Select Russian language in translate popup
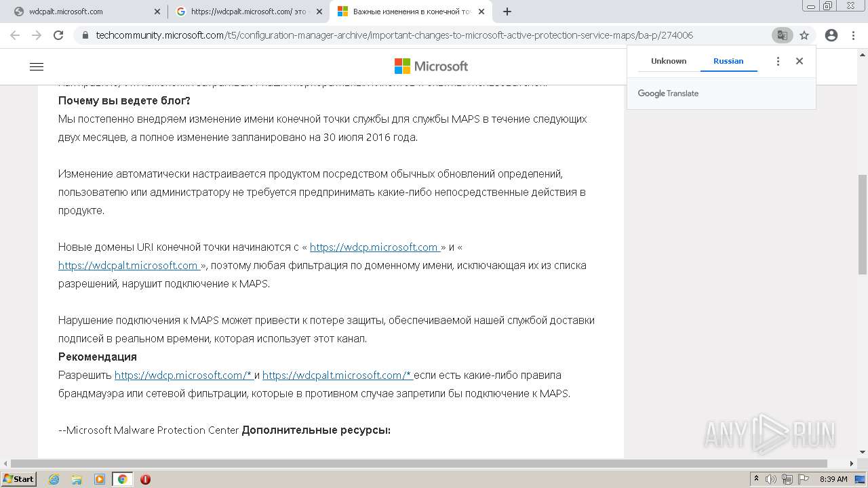 728,61
